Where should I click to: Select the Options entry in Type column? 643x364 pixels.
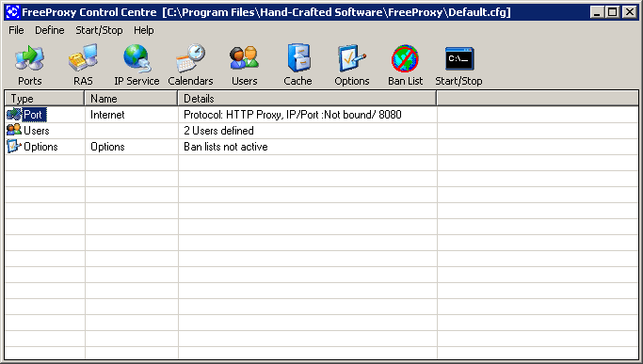[40, 147]
